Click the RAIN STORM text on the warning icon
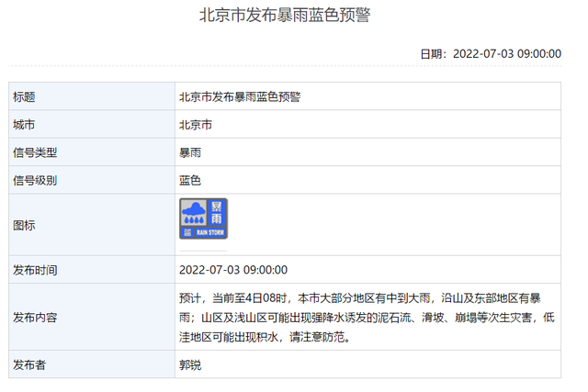588x392 pixels. [210, 233]
